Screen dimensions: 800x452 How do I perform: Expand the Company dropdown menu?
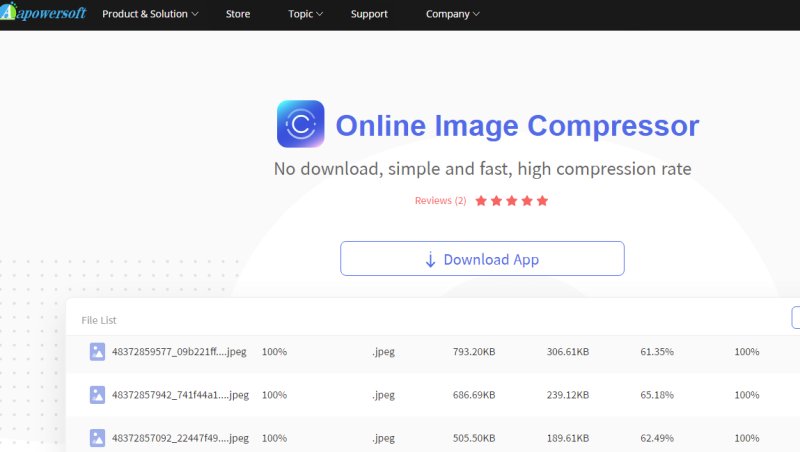[x=453, y=14]
